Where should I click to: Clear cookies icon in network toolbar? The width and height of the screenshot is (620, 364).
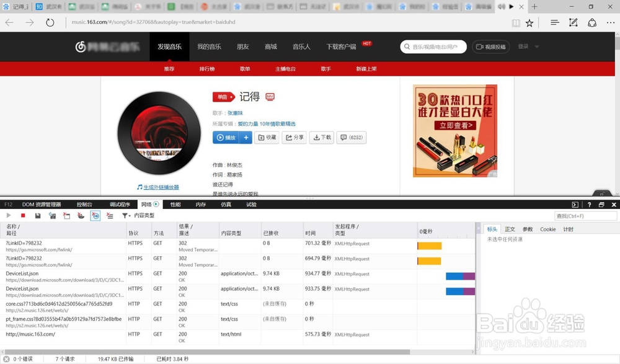(81, 216)
